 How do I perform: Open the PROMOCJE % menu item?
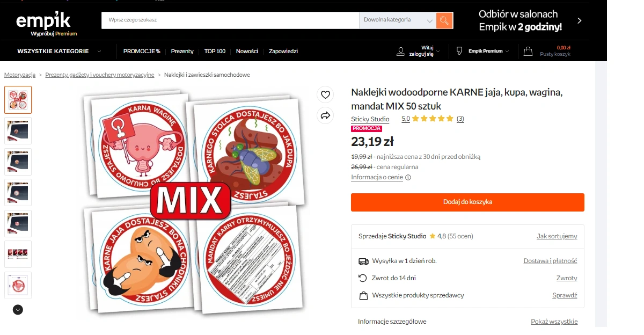pyautogui.click(x=142, y=52)
